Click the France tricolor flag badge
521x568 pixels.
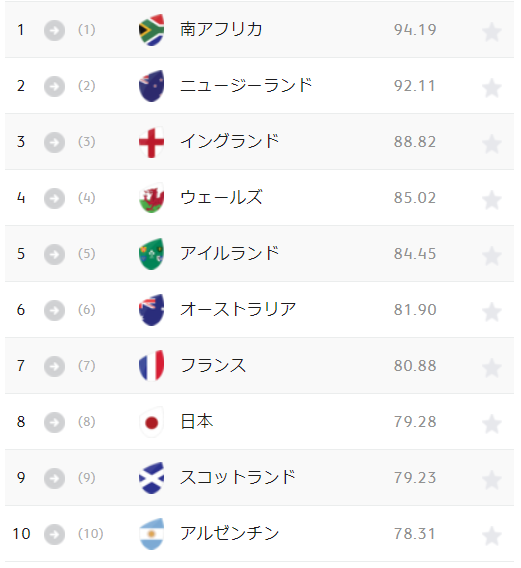point(151,366)
